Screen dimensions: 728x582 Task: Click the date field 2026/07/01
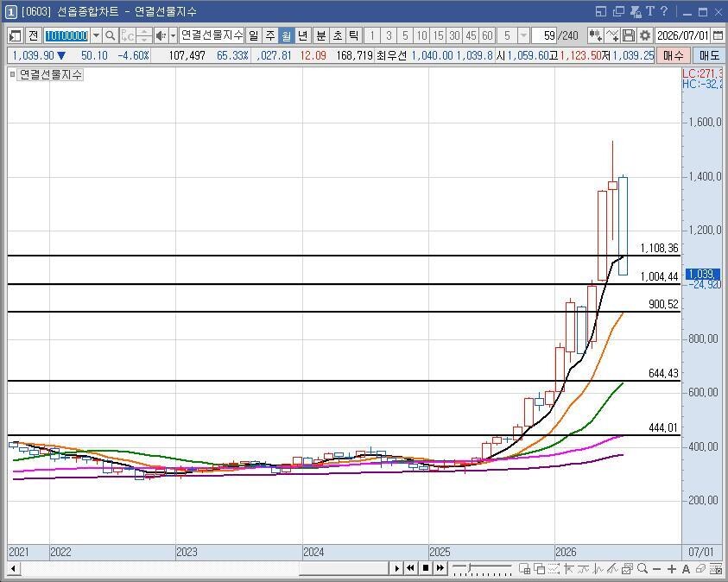pos(683,35)
